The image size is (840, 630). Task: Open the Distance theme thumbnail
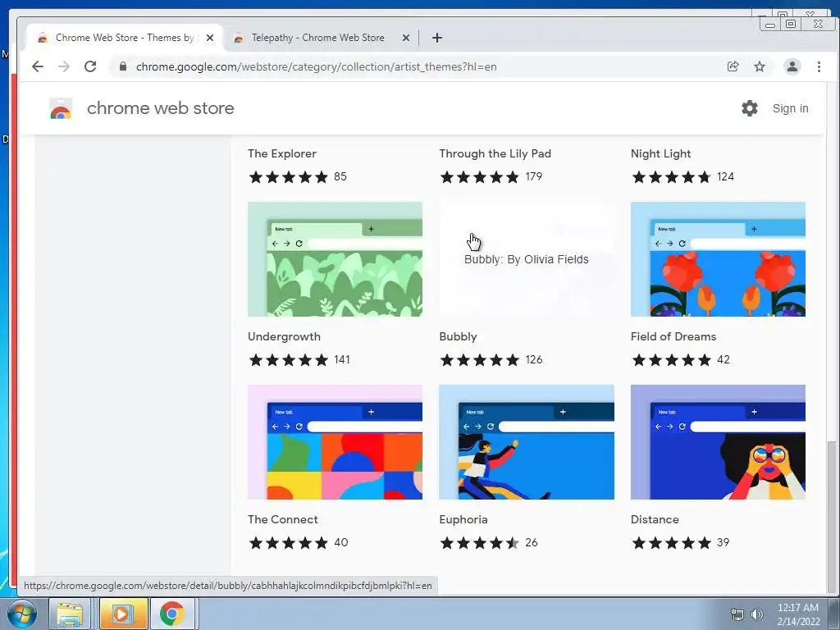(718, 442)
